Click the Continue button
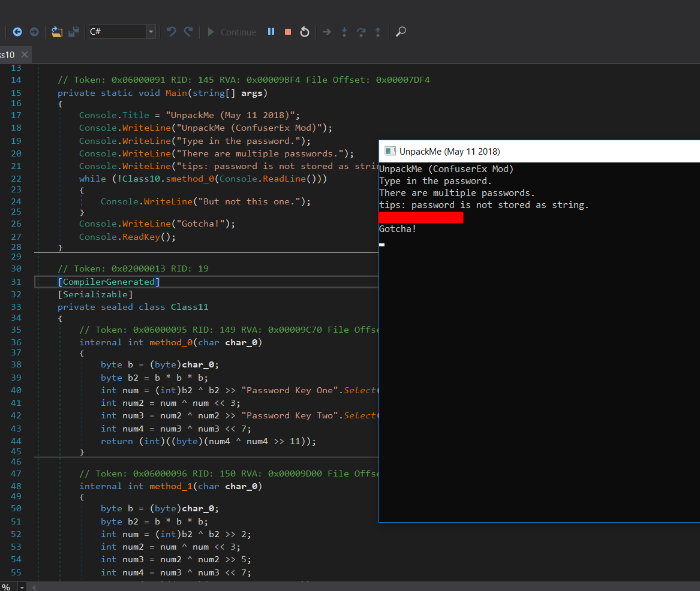 tap(232, 32)
